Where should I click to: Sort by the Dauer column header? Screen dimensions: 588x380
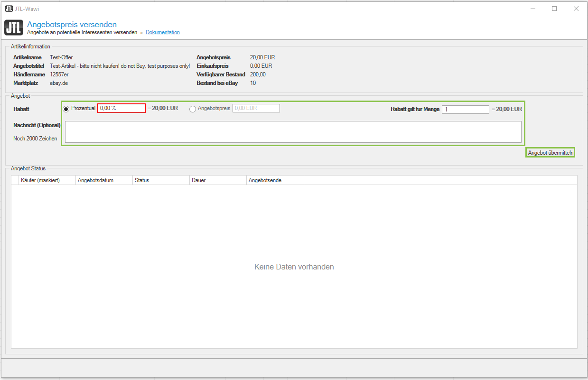[218, 180]
